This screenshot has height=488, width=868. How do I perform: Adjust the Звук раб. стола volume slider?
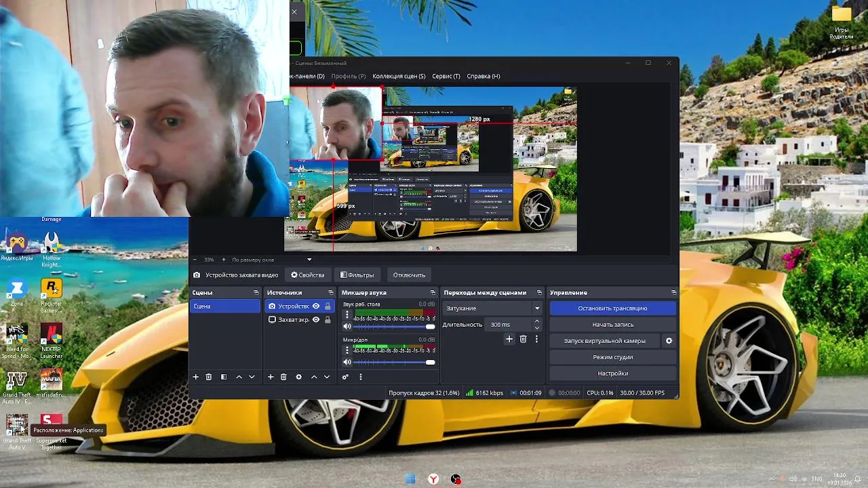(x=395, y=327)
